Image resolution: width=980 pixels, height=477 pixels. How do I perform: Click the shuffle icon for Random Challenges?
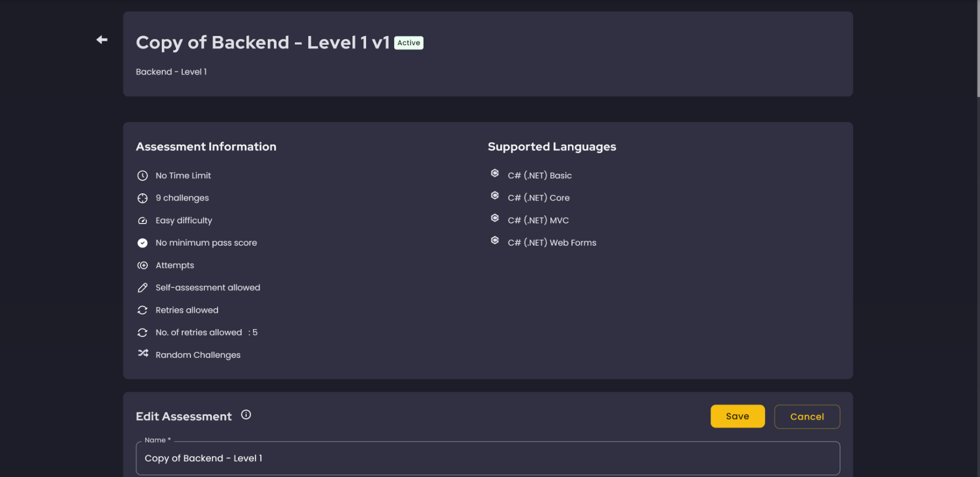[143, 353]
